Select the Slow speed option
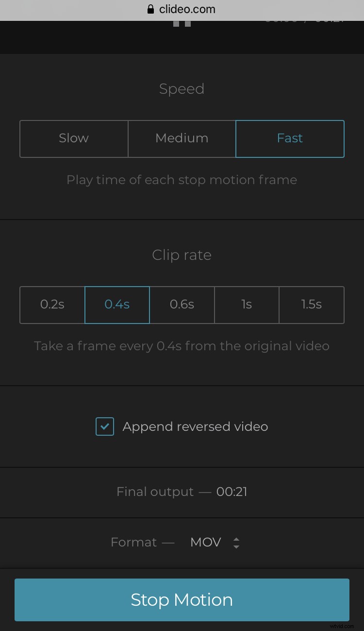Screen dimensions: 364x631 tap(73, 138)
